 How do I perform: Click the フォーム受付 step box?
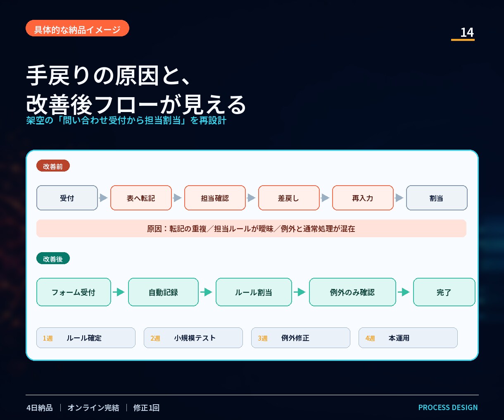click(x=74, y=292)
